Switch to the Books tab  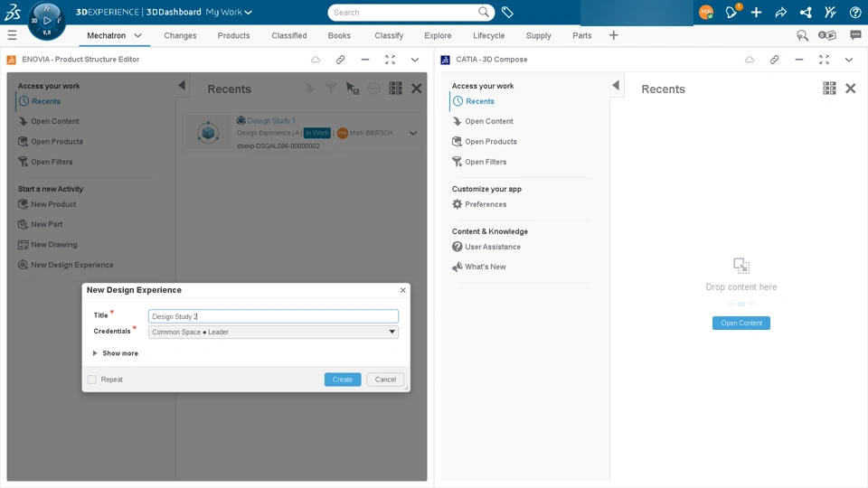[339, 35]
